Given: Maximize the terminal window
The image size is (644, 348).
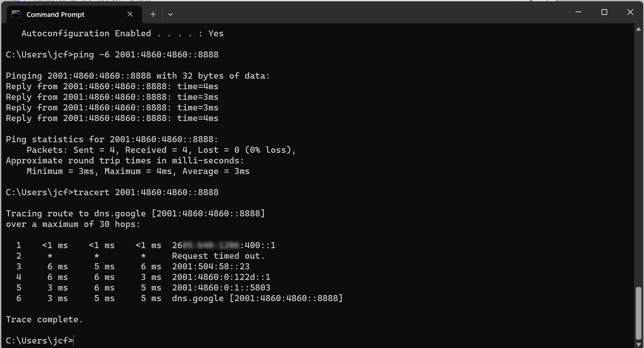Looking at the screenshot, I should 604,12.
